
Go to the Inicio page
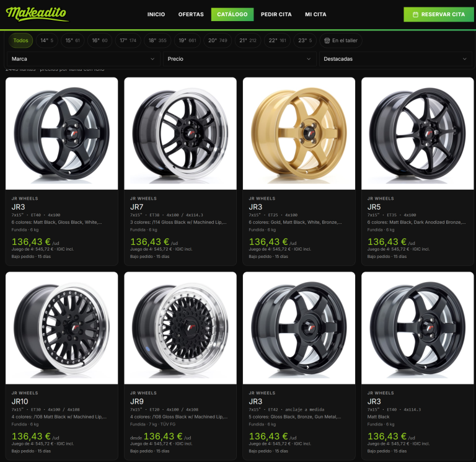(x=156, y=14)
